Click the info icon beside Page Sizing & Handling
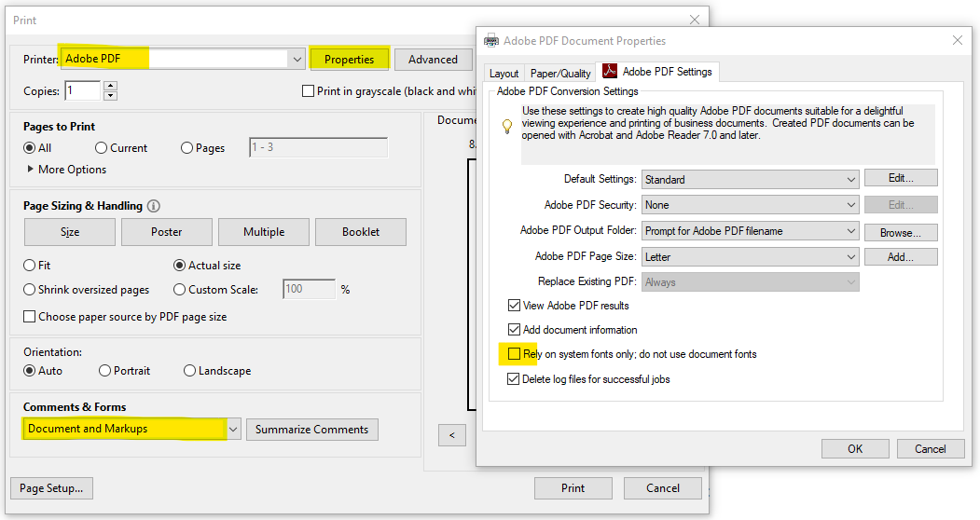 click(x=154, y=206)
